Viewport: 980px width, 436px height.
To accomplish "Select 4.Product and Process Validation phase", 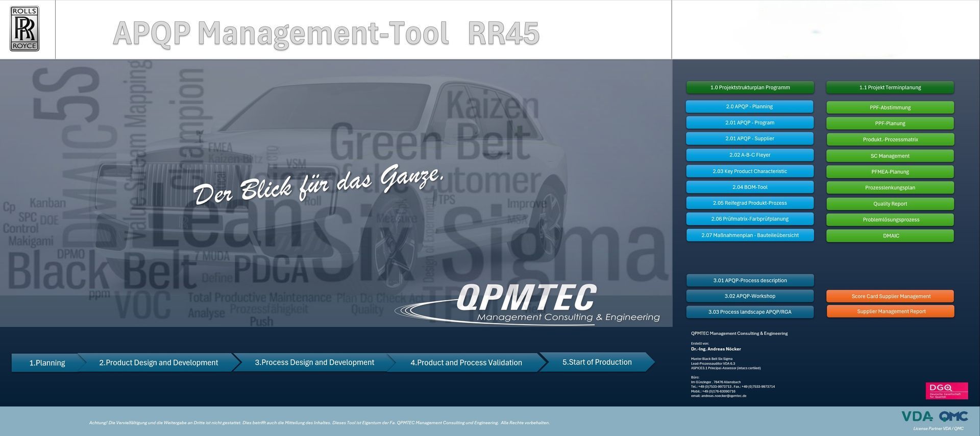I will [466, 362].
